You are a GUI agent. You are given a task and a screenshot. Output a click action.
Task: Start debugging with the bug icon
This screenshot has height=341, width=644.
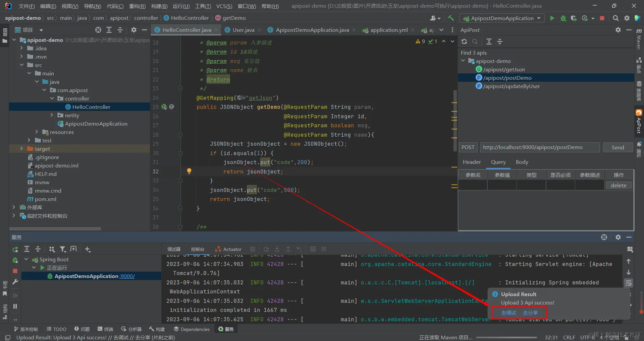click(563, 18)
